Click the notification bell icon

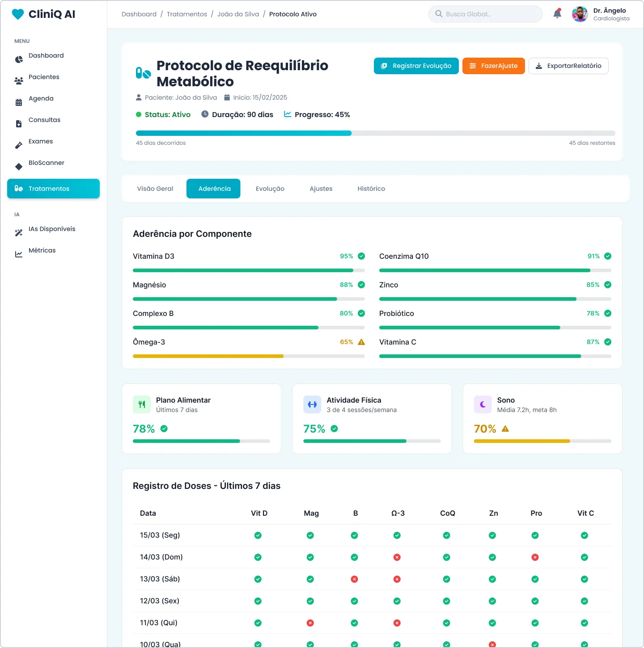click(x=557, y=14)
